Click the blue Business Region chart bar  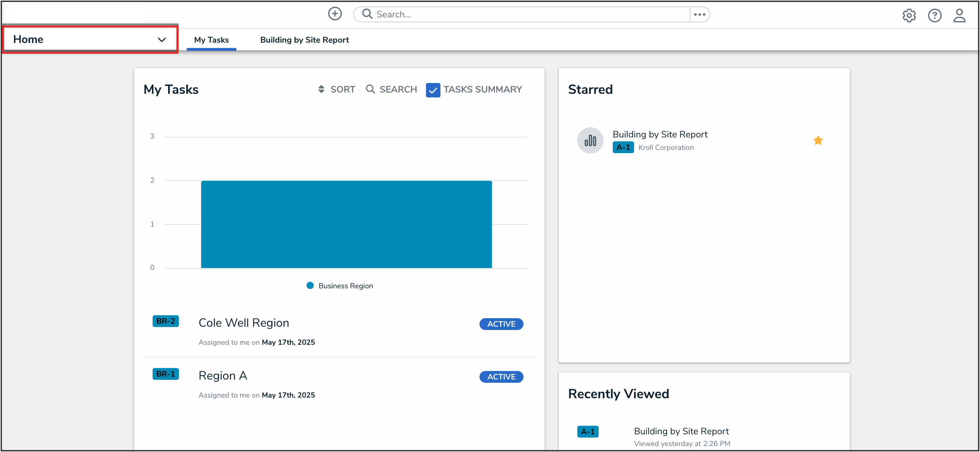(x=346, y=224)
